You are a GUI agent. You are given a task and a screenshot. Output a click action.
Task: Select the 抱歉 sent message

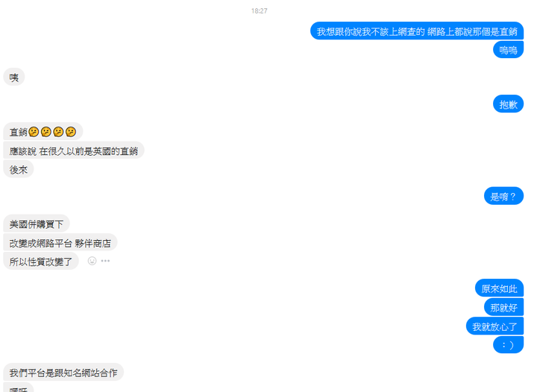click(508, 104)
